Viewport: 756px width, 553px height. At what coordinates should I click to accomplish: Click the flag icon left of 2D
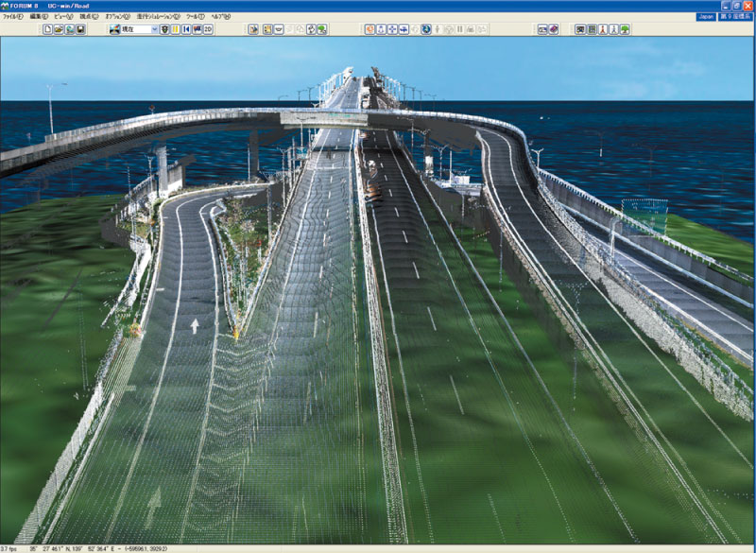pyautogui.click(x=197, y=29)
